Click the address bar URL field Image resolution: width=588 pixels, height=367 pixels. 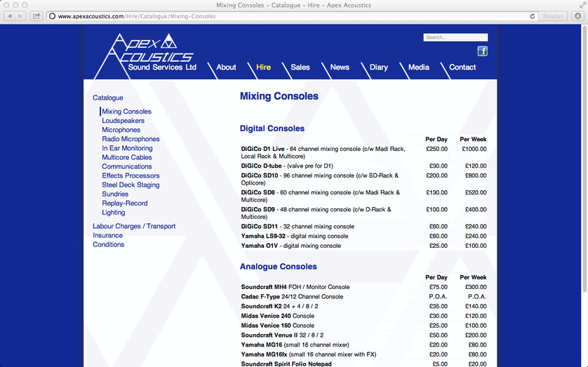coord(293,16)
